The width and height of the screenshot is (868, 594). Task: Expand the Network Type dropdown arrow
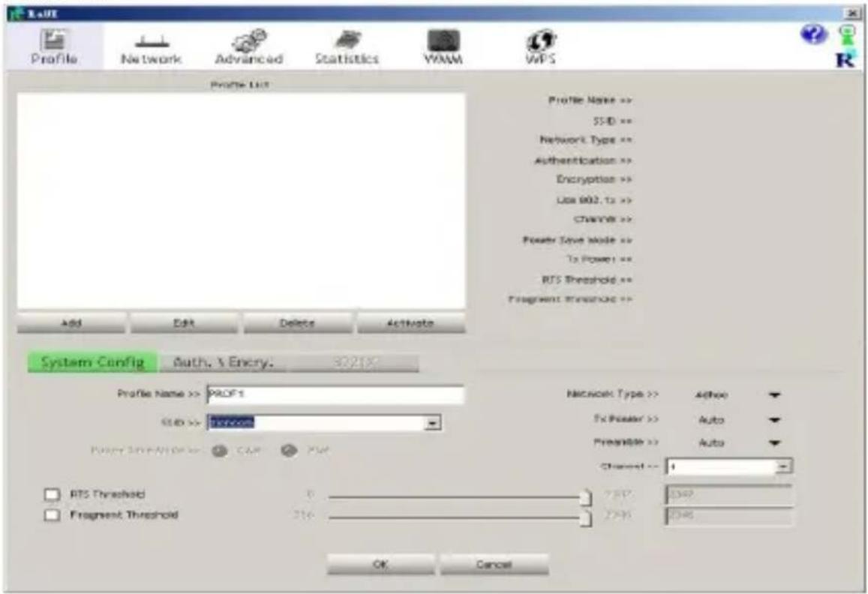[x=774, y=394]
